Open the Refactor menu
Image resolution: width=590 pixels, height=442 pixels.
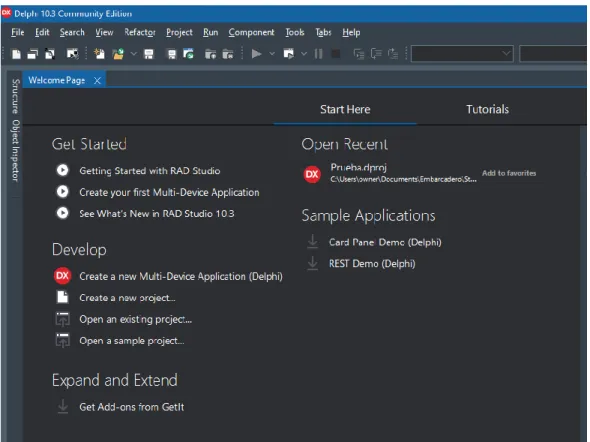point(140,33)
